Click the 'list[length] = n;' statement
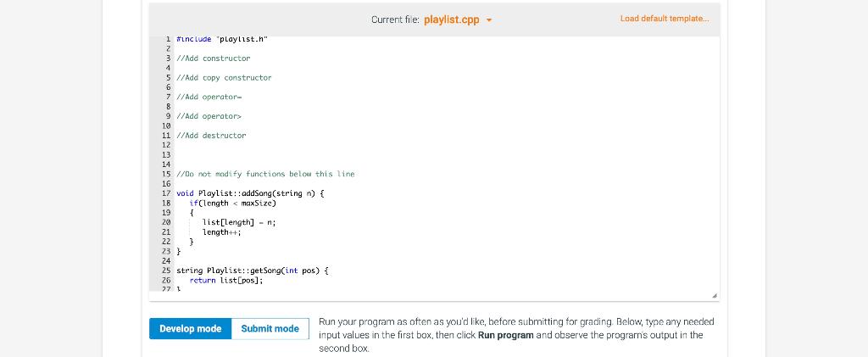868x357 pixels. pyautogui.click(x=239, y=222)
